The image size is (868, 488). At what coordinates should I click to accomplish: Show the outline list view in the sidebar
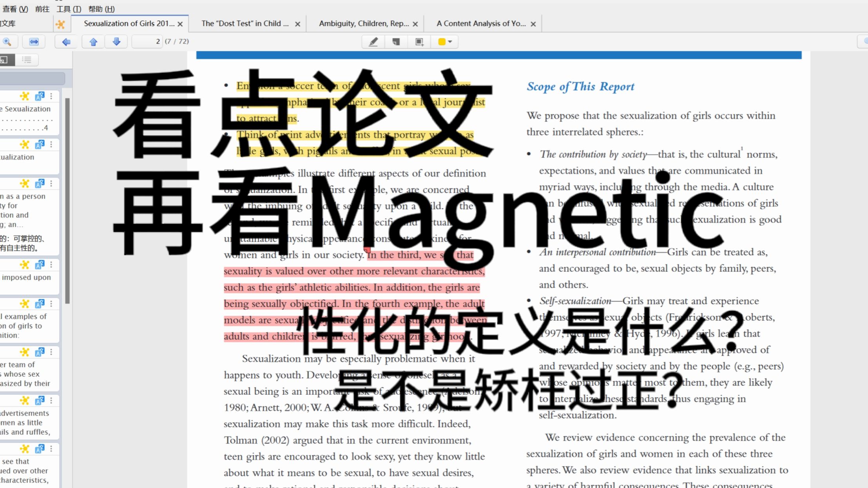point(27,60)
